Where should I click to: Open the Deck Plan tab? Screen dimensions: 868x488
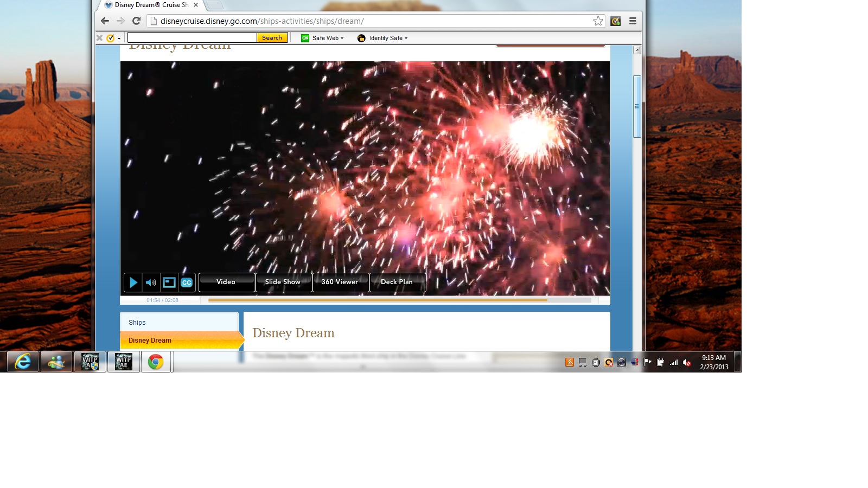point(397,282)
